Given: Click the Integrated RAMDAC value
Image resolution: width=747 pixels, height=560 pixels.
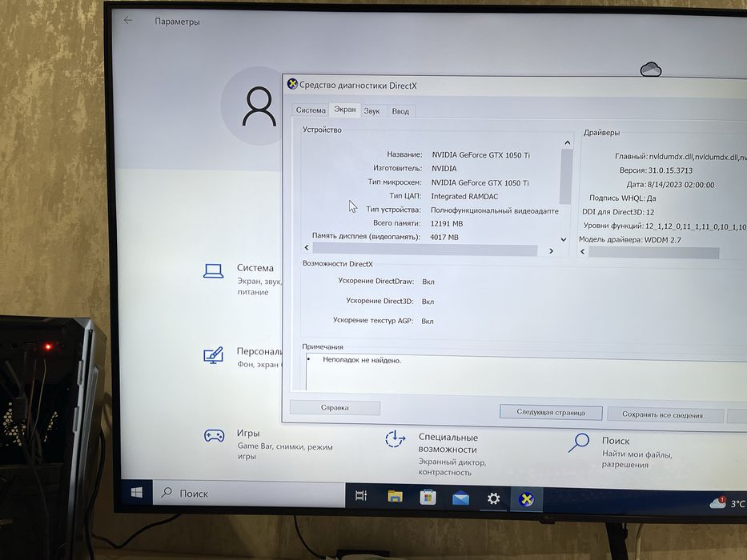Looking at the screenshot, I should point(464,196).
